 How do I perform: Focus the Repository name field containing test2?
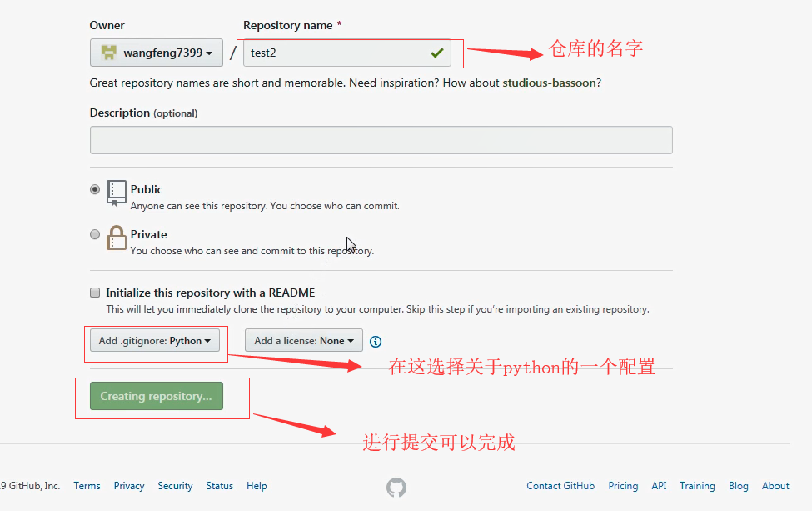347,53
